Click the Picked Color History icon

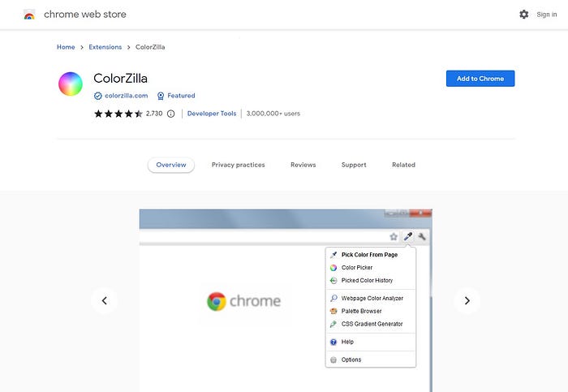tap(333, 281)
